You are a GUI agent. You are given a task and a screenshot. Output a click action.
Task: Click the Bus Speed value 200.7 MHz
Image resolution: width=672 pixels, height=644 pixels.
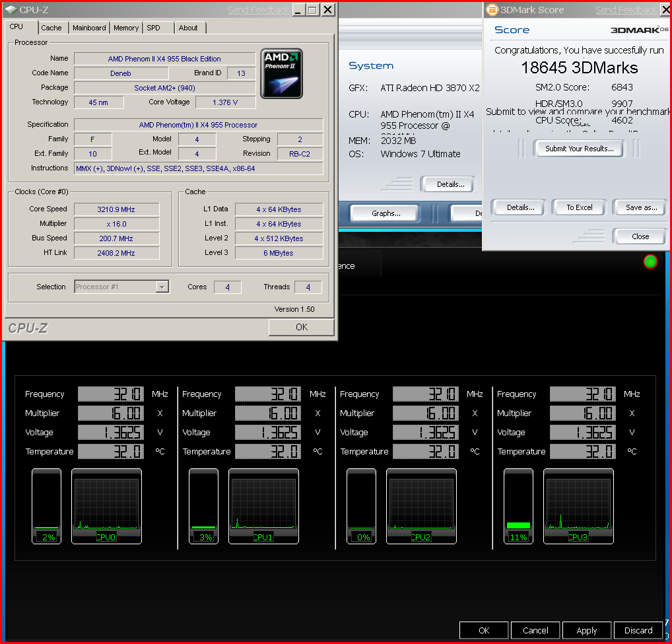click(116, 238)
